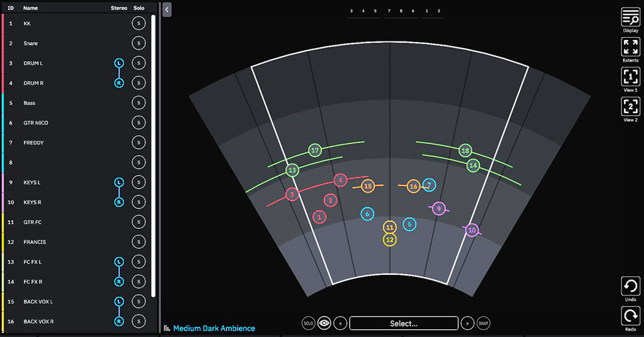Toggle stereo link L on KEYS L
The height and width of the screenshot is (337, 644).
tap(119, 182)
